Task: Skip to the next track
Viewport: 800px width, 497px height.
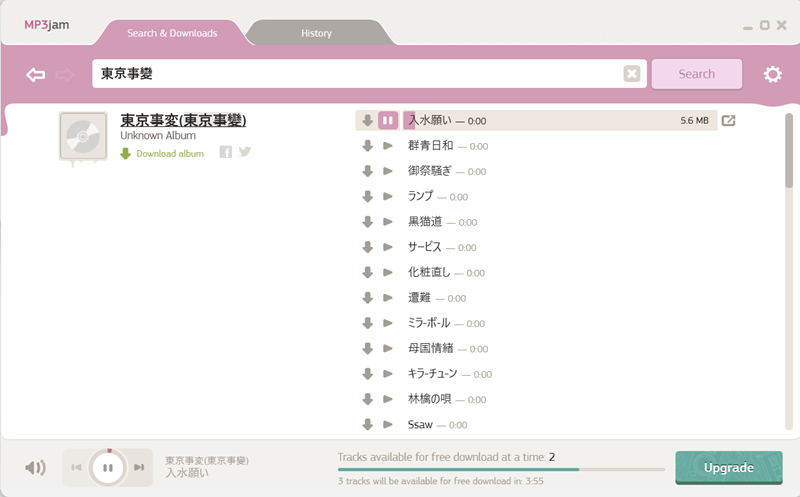Action: coord(139,467)
